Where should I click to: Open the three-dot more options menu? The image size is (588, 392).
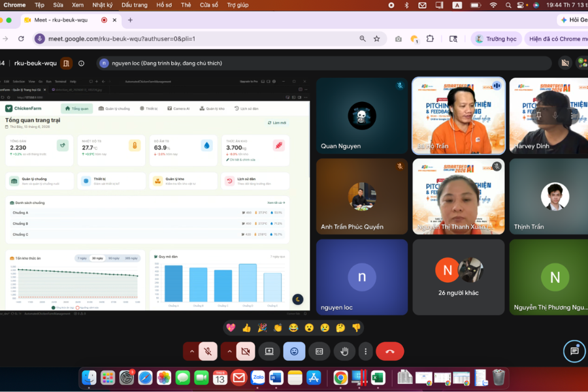point(366,351)
